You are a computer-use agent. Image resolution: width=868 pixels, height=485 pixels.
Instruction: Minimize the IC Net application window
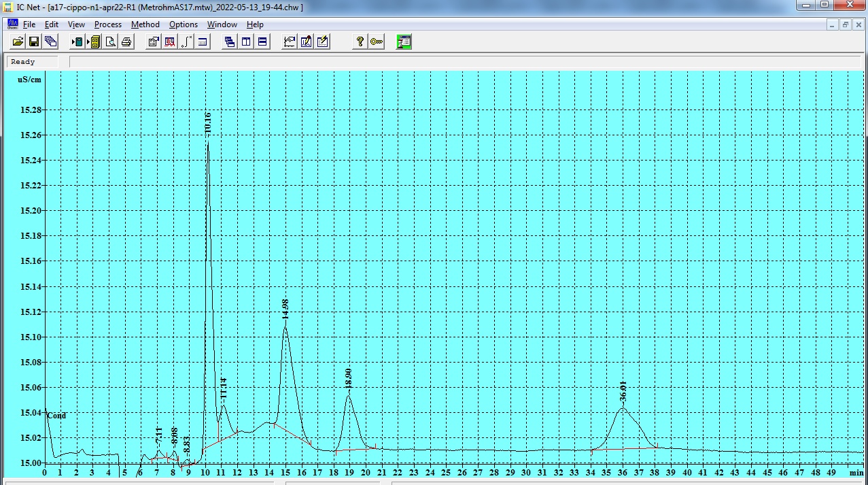[x=806, y=5]
